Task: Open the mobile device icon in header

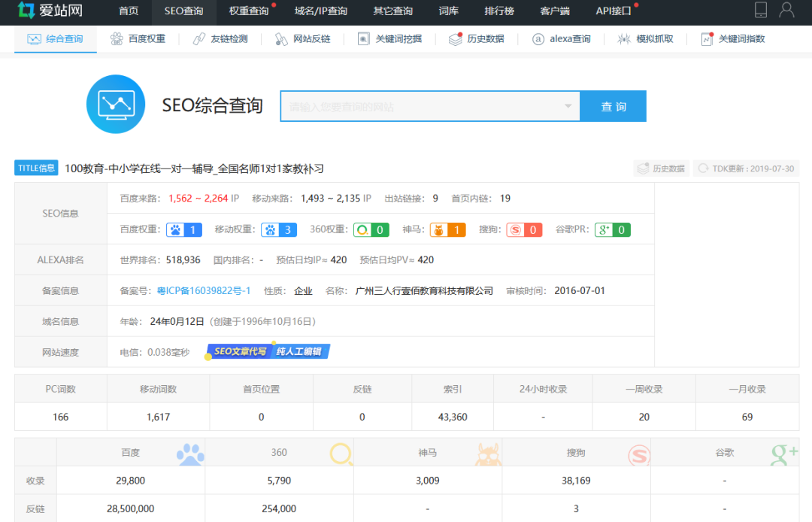Action: click(x=761, y=10)
